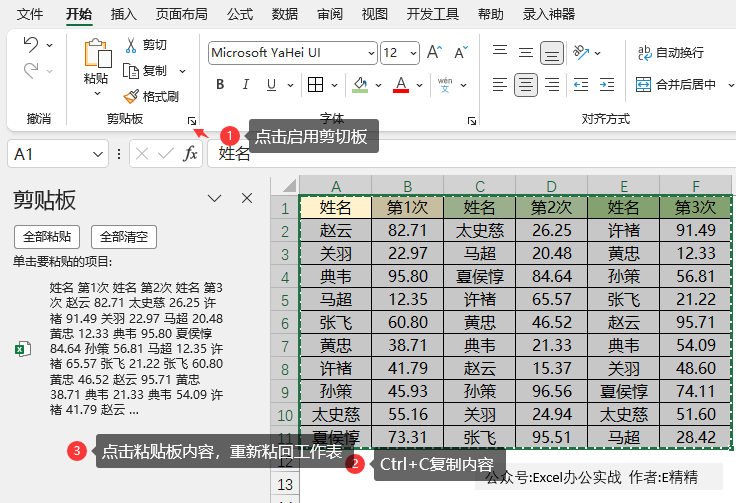Image resolution: width=736 pixels, height=503 pixels.
Task: Expand the Name Box dropdown
Action: coord(98,154)
